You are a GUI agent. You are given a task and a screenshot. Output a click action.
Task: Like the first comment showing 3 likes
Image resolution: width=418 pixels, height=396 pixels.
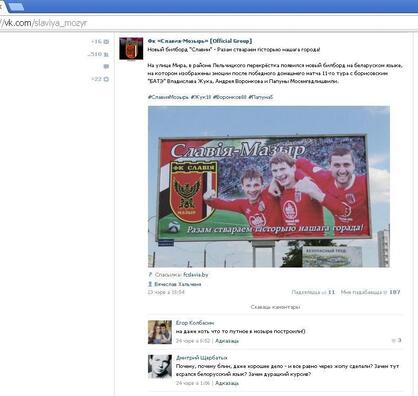pos(396,340)
